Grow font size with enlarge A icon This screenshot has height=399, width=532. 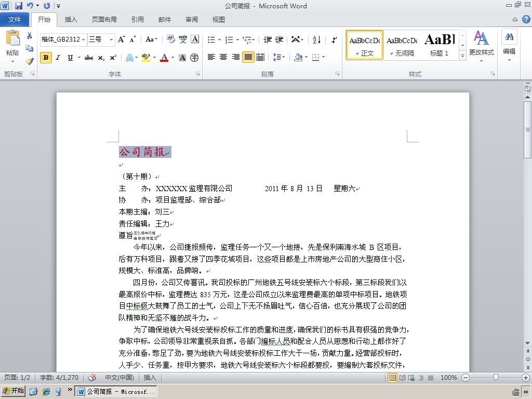tap(121, 39)
